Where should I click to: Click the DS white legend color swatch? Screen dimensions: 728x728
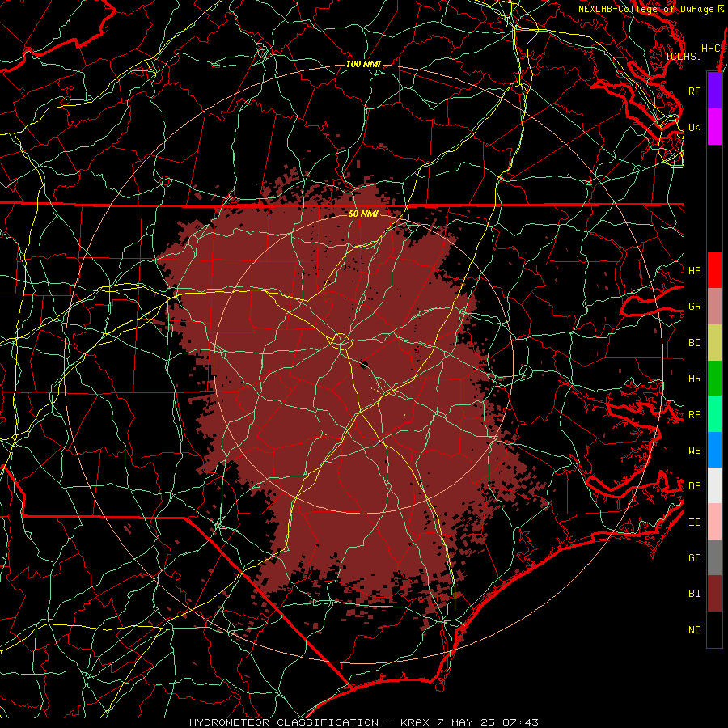tap(714, 485)
